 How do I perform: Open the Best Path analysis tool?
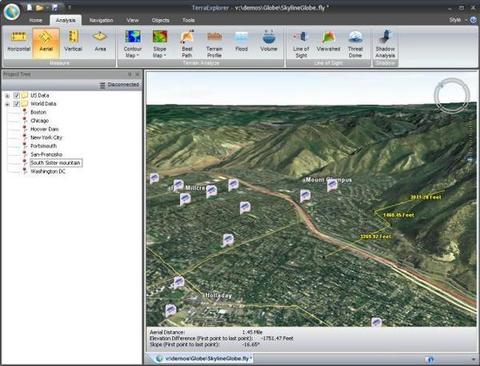click(187, 44)
